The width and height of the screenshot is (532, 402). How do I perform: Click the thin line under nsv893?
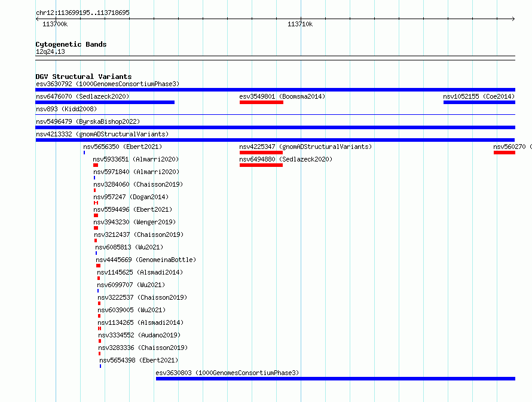(275, 115)
